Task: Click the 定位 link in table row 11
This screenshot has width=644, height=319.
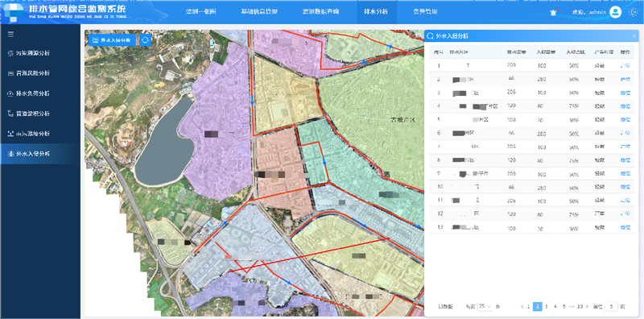Action: point(625,201)
